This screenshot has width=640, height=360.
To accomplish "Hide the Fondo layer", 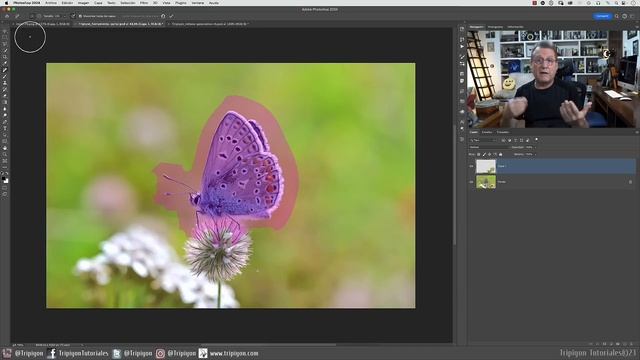I will pyautogui.click(x=471, y=182).
